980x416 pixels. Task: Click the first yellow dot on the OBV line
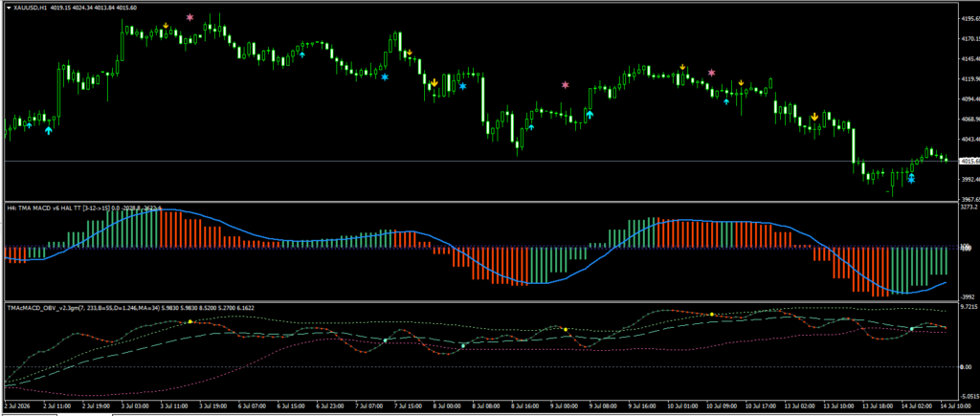click(190, 321)
